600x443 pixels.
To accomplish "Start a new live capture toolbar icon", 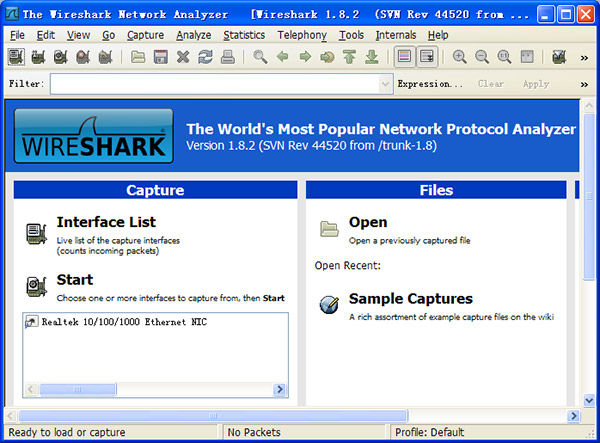I will pyautogui.click(x=60, y=57).
